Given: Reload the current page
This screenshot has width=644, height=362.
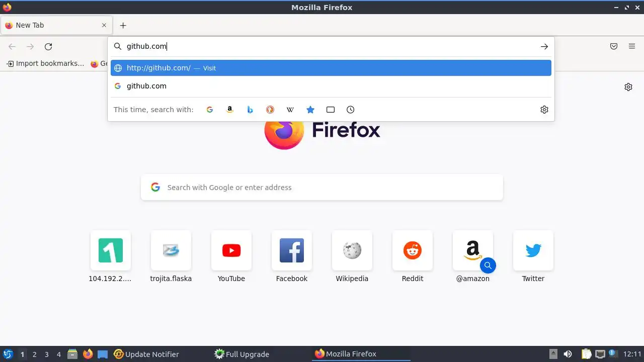Looking at the screenshot, I should (x=48, y=46).
